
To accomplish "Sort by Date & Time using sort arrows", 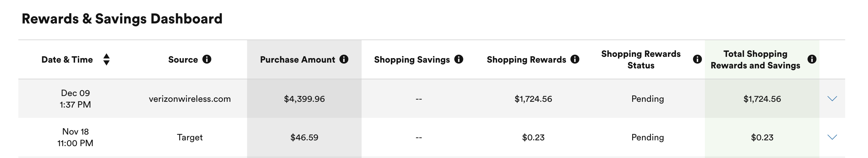I will click(106, 59).
